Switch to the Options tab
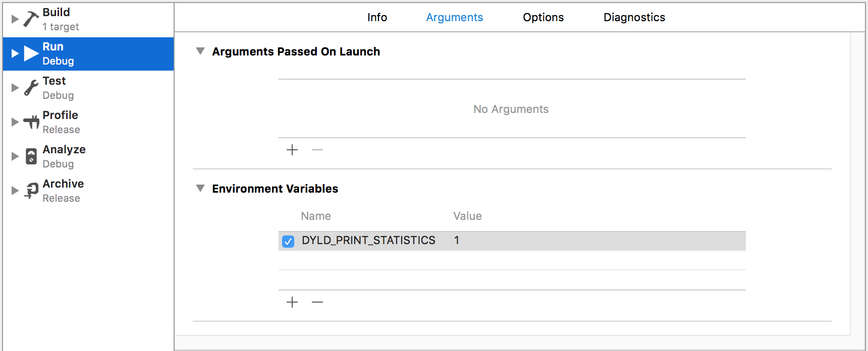The image size is (868, 351). pyautogui.click(x=543, y=17)
